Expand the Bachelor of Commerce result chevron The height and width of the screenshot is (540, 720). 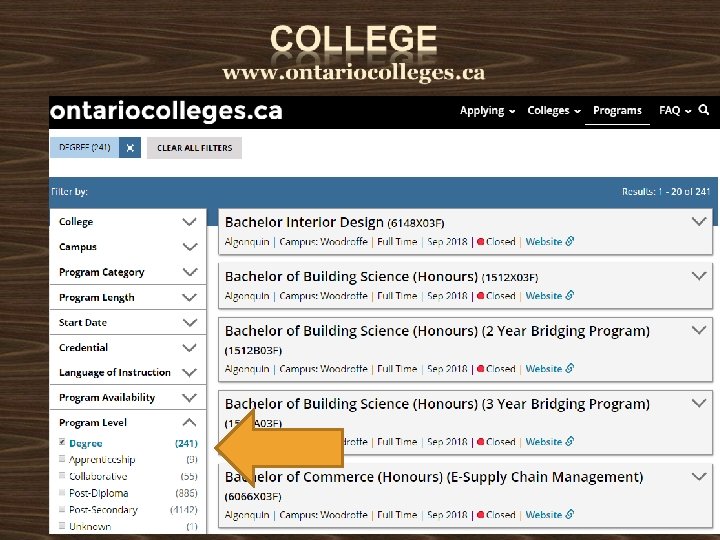699,478
